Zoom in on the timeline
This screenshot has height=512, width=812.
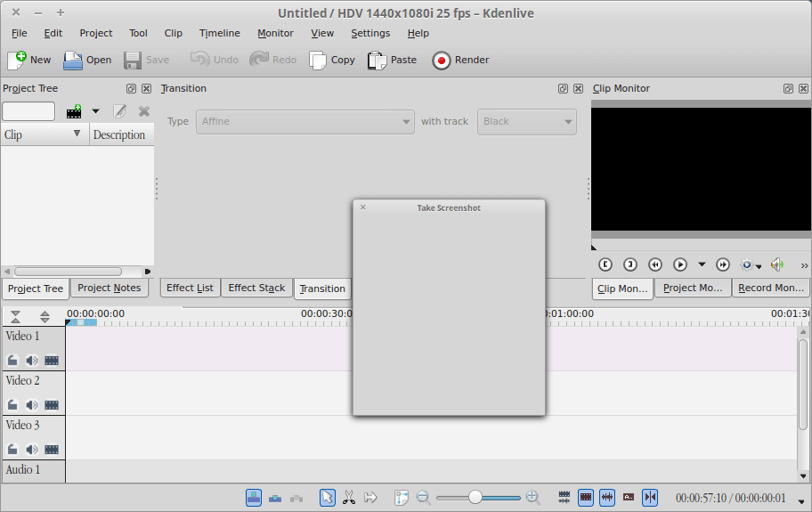(533, 497)
